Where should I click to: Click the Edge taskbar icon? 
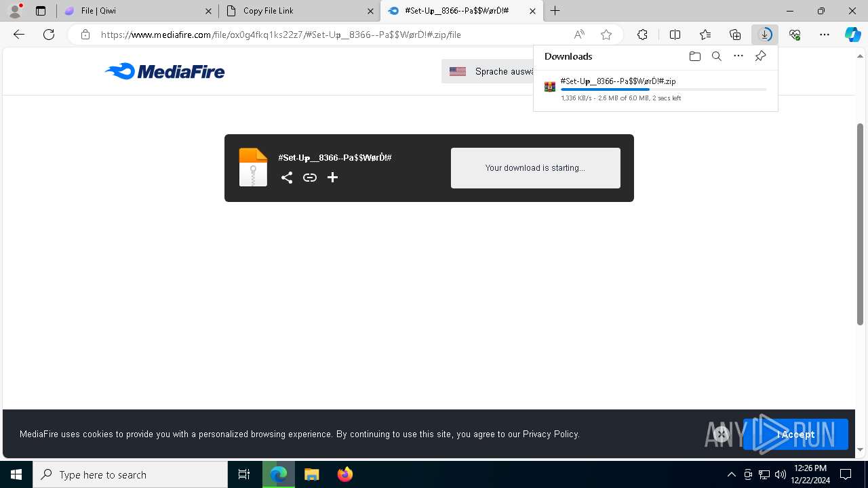tap(279, 474)
